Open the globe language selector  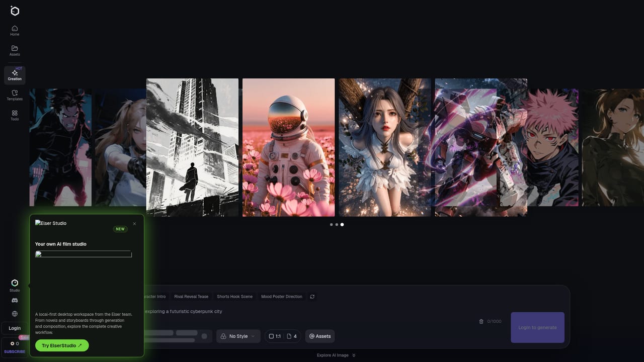click(15, 314)
